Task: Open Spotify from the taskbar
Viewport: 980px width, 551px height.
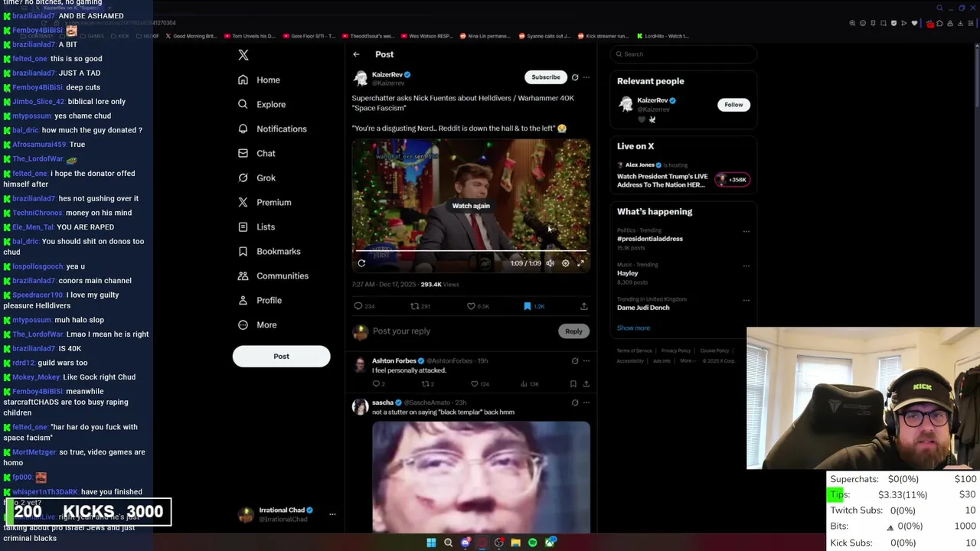Action: (x=532, y=543)
